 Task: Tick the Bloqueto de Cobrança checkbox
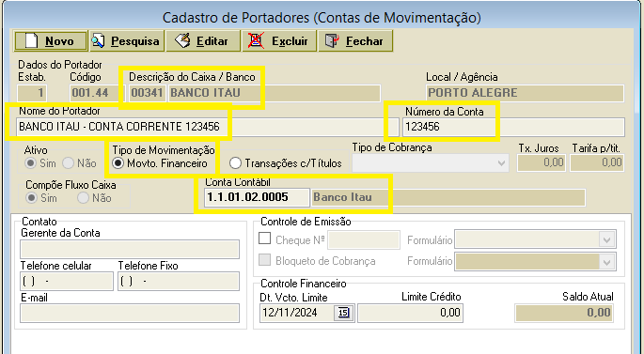tap(264, 260)
